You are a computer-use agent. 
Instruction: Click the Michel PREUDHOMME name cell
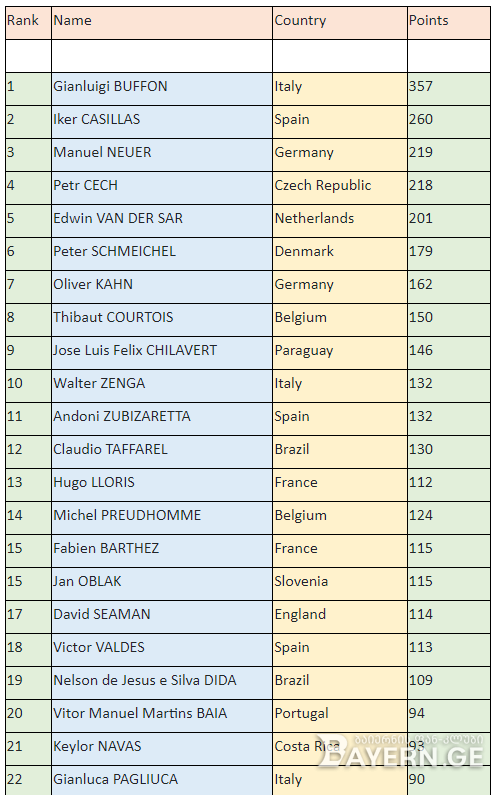(x=162, y=517)
